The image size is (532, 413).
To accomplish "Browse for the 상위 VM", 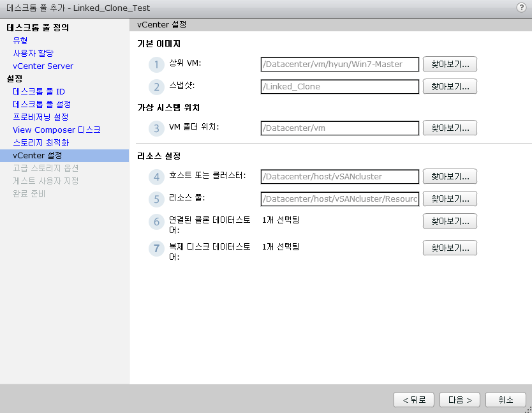I will [x=450, y=64].
